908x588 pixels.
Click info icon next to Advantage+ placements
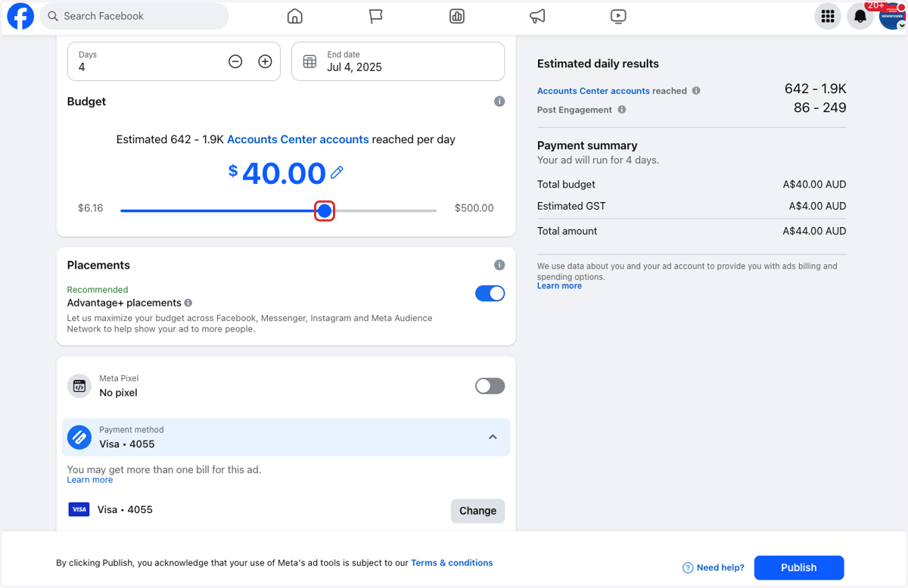pyautogui.click(x=188, y=303)
